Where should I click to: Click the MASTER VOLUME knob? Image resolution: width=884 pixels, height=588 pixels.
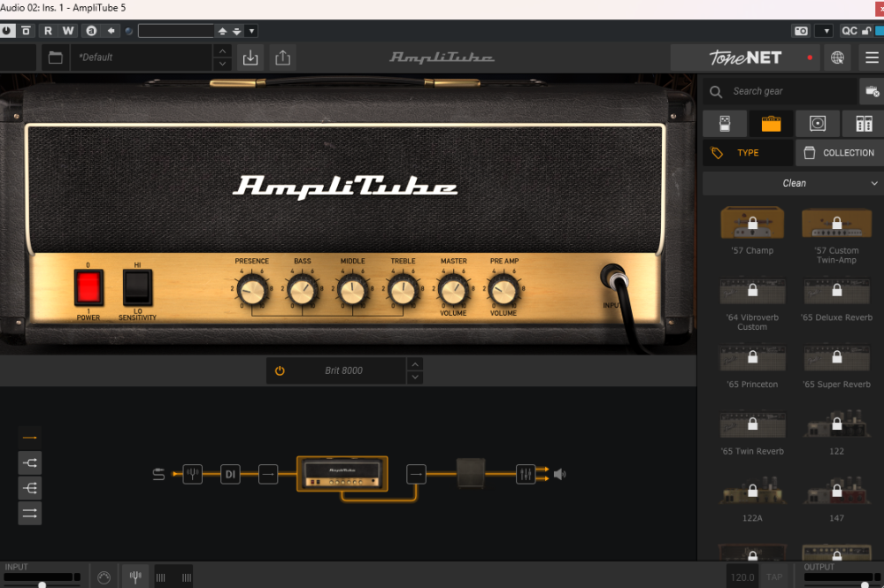[453, 291]
